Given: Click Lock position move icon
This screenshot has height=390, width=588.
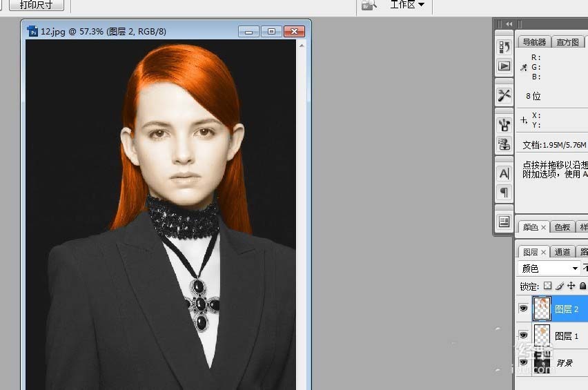Looking at the screenshot, I should point(571,286).
